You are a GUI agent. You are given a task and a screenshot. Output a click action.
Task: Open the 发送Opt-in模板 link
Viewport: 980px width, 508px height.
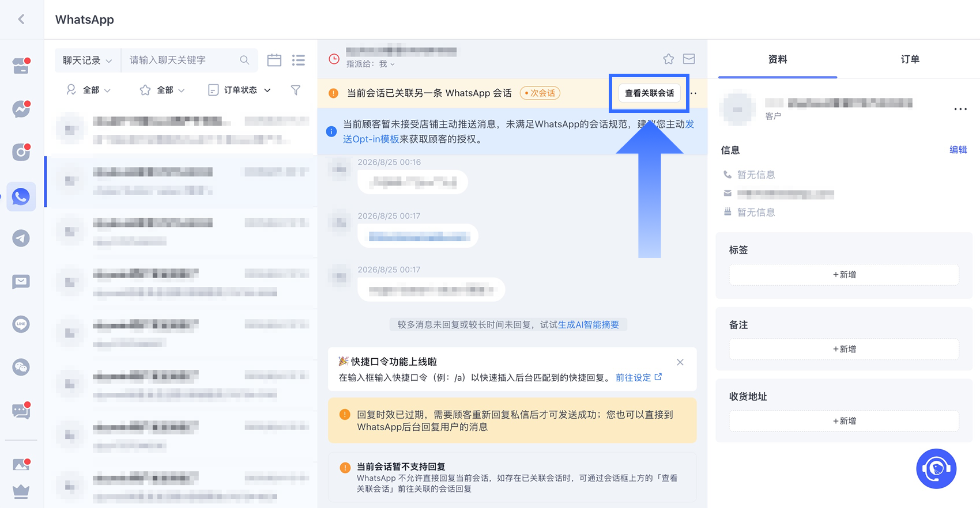pos(370,139)
